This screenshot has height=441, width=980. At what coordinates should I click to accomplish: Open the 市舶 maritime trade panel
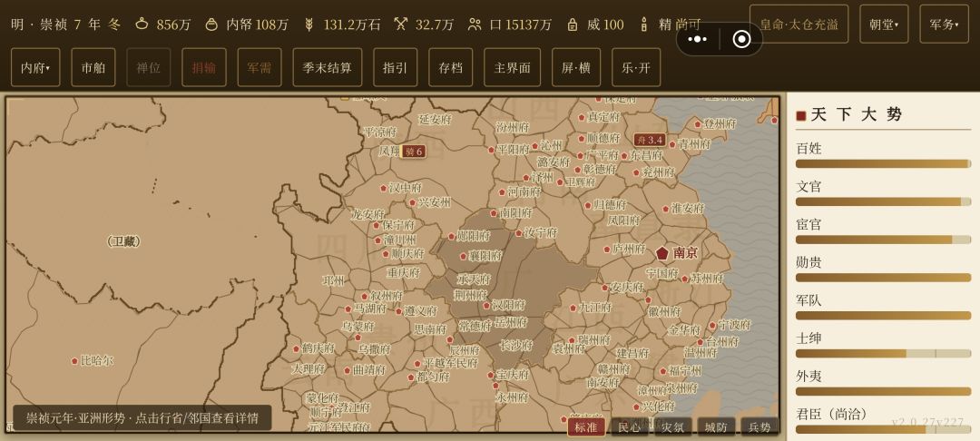(x=93, y=67)
